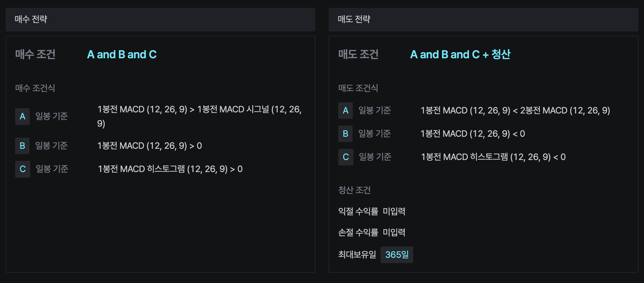Viewport: 644px width, 283px height.
Task: Click the sell condition B letter badge
Action: click(x=346, y=134)
